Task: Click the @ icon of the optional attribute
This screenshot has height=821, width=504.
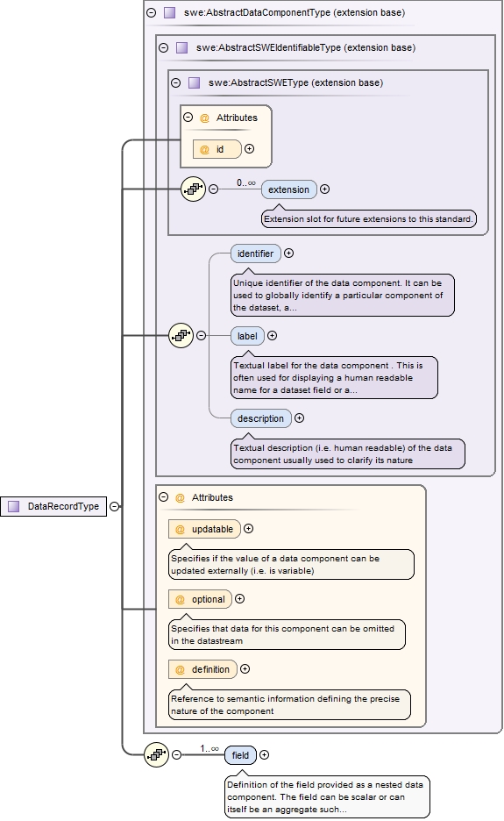Action: [180, 599]
